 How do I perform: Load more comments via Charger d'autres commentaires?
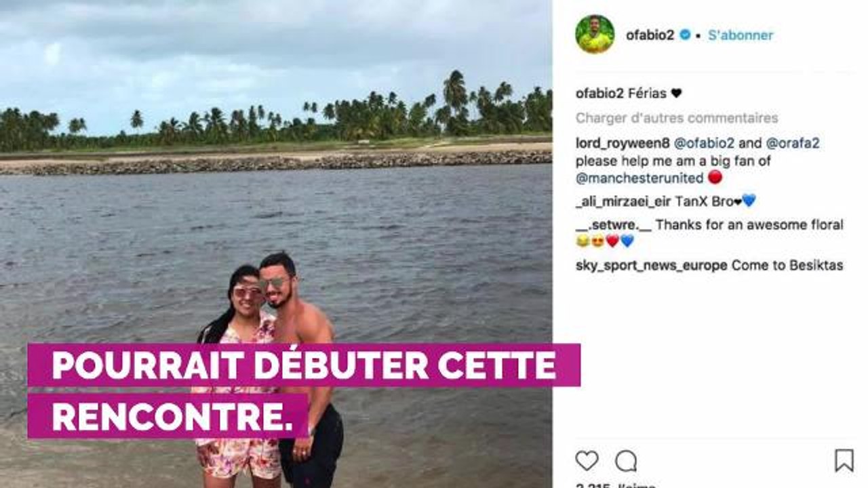(x=677, y=118)
